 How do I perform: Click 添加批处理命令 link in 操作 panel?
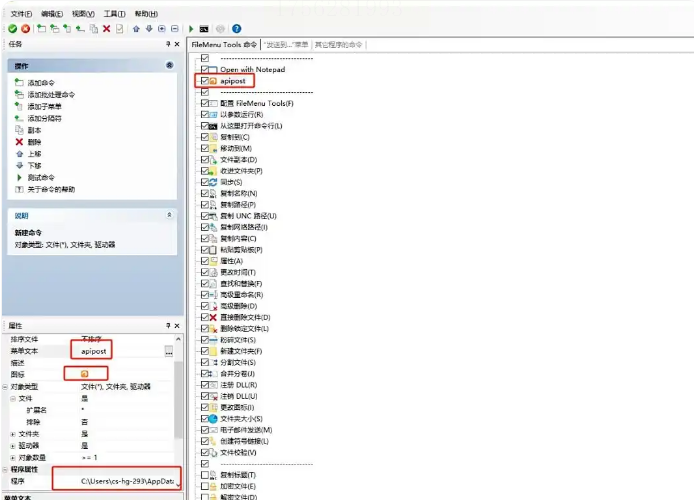(x=51, y=95)
